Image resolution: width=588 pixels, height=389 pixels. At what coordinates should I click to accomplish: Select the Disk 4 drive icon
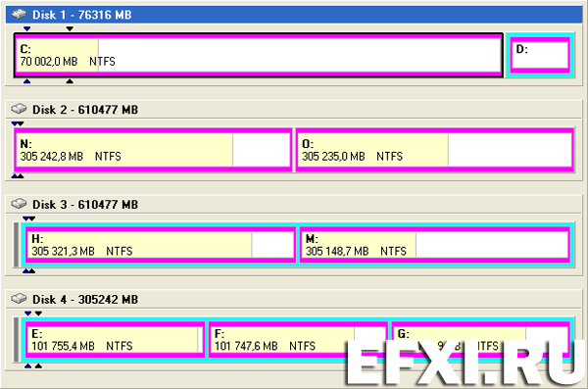tap(19, 299)
